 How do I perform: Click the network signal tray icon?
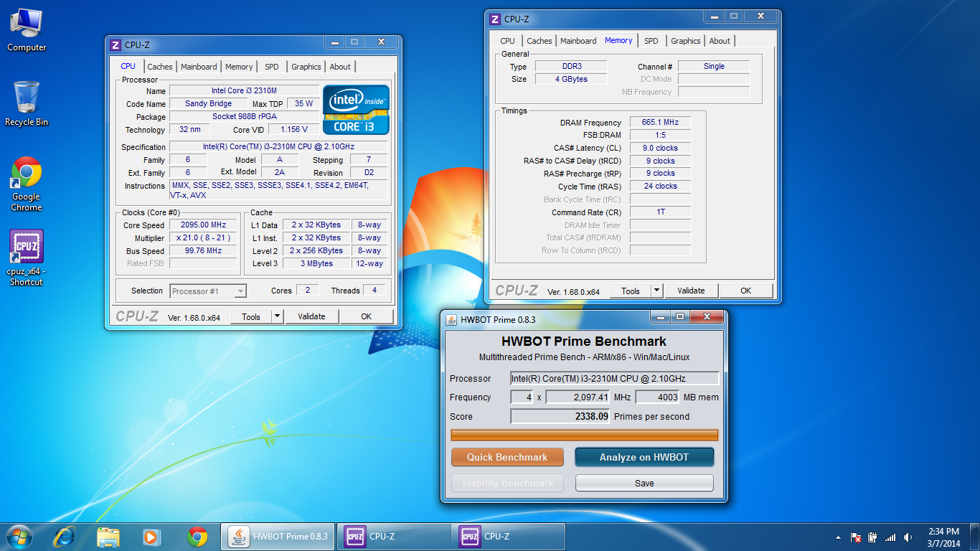(x=890, y=537)
